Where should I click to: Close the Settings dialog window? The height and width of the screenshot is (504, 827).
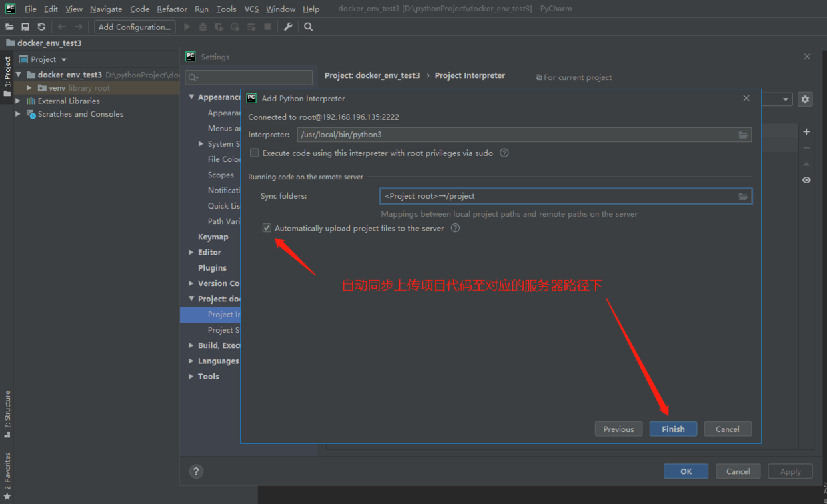click(x=807, y=57)
